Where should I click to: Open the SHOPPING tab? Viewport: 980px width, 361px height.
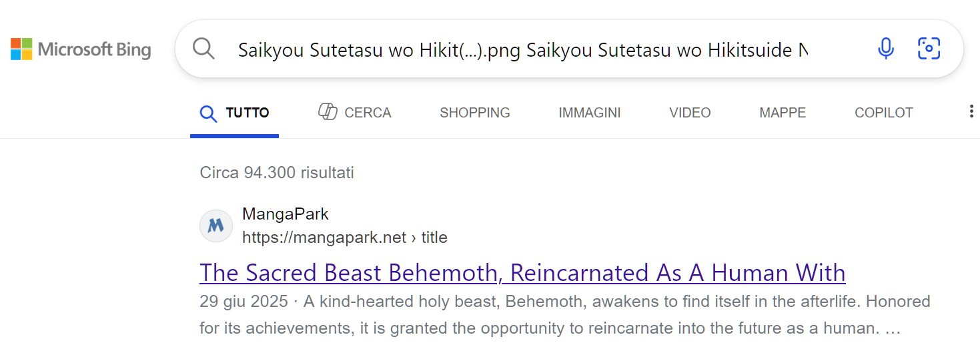[475, 113]
